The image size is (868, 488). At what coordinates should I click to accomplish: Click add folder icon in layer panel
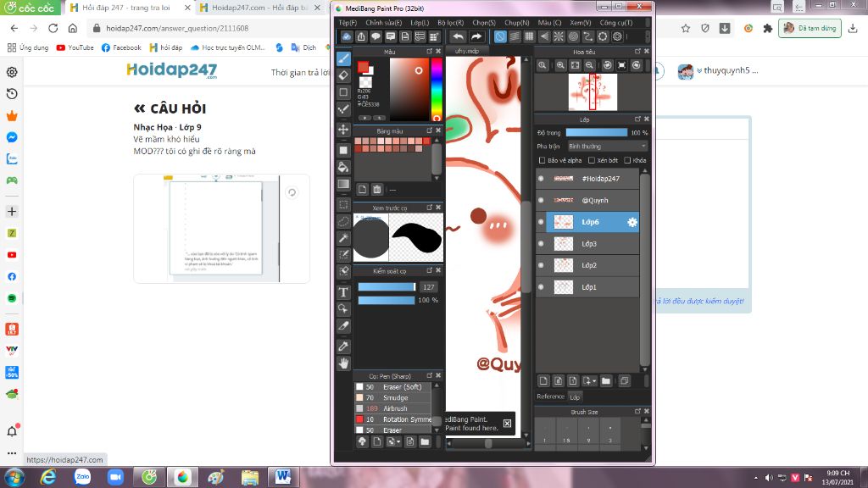coord(606,380)
